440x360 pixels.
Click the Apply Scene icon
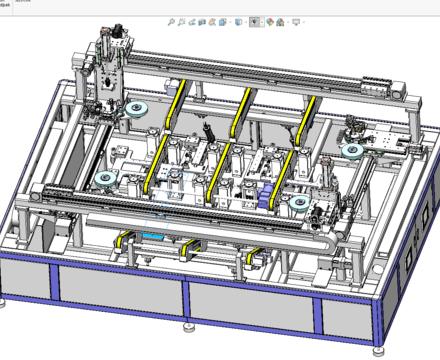280,22
